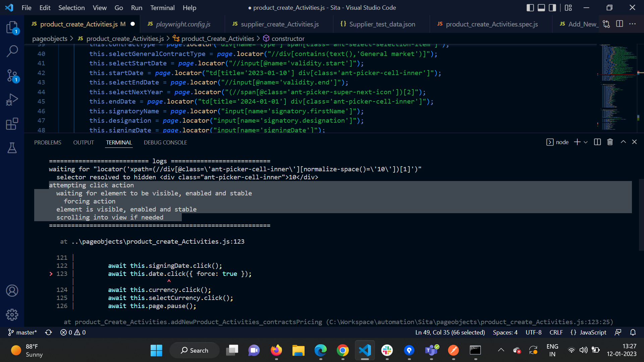Toggle the secondary sidebar visibility
This screenshot has width=644, height=362.
coord(552,7)
